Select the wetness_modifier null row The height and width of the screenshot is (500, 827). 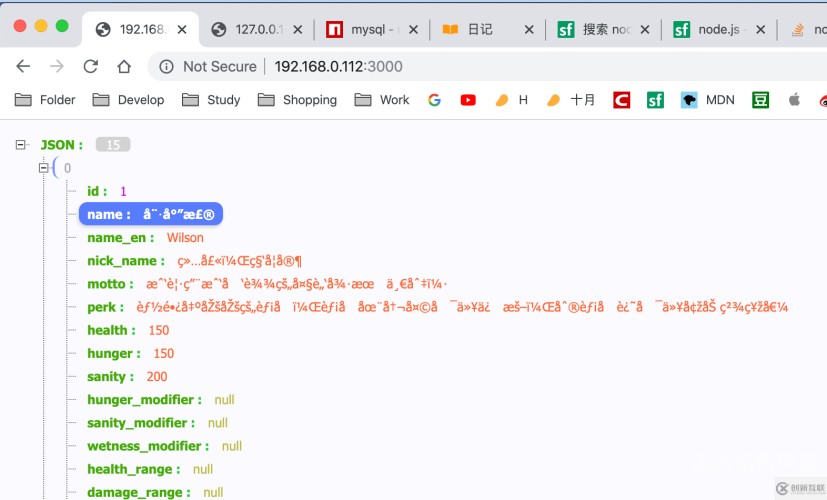point(165,446)
